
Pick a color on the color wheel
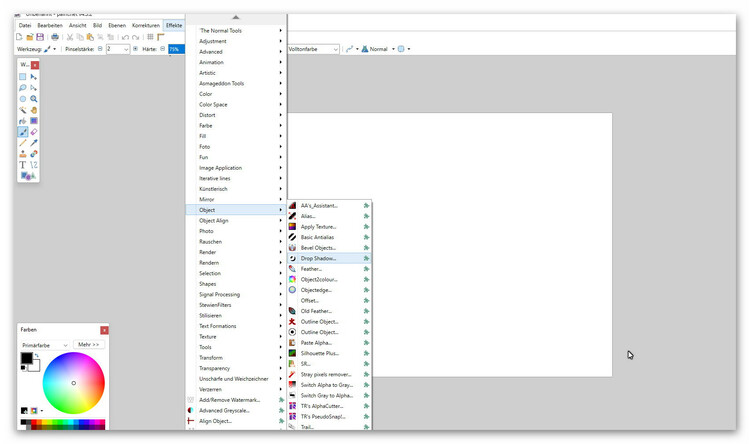[74, 383]
